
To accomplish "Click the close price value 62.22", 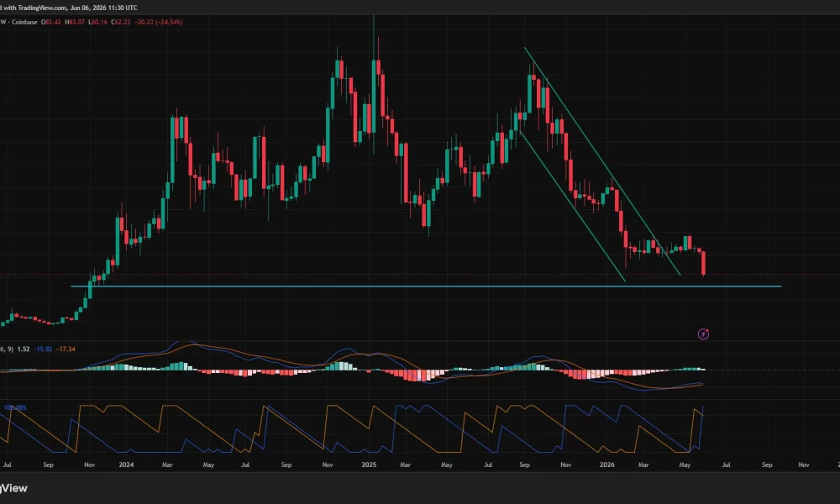I will click(122, 22).
